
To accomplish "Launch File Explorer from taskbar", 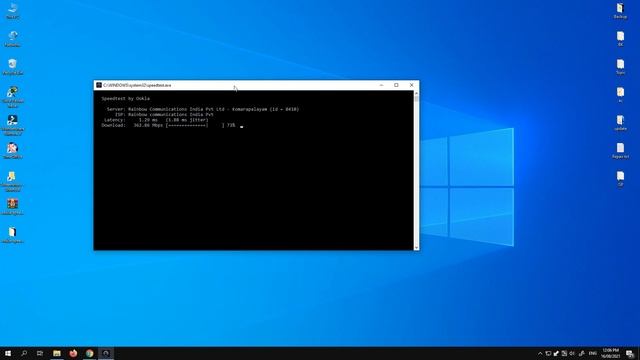I will [57, 353].
